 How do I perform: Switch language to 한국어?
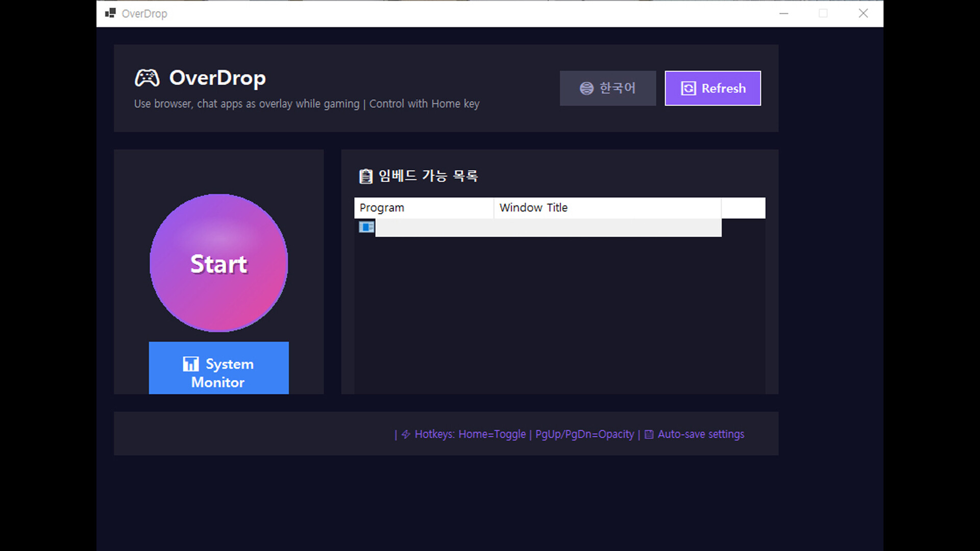point(608,88)
